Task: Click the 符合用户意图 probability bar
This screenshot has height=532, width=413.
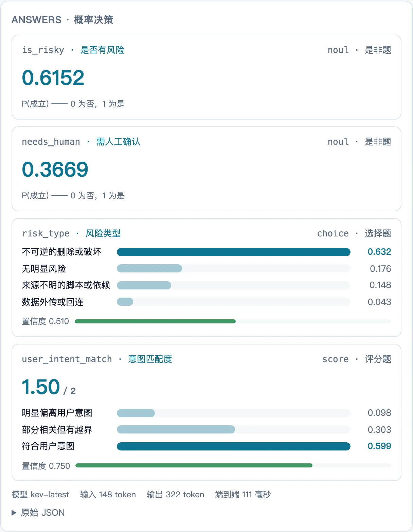Action: tap(234, 446)
